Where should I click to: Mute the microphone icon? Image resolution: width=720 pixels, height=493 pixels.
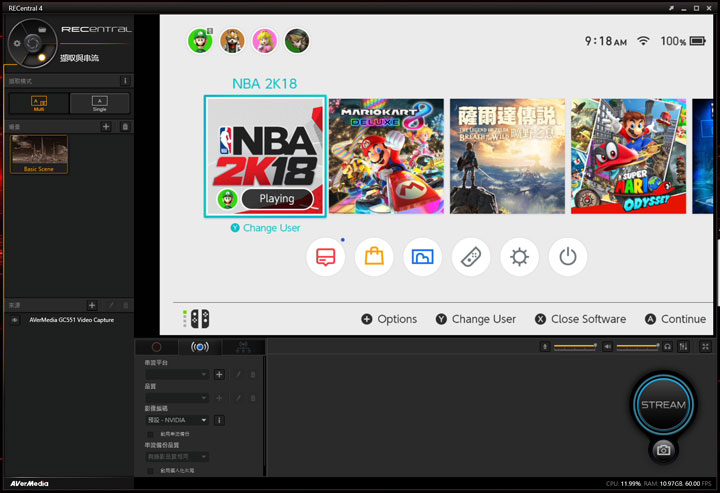coord(545,347)
